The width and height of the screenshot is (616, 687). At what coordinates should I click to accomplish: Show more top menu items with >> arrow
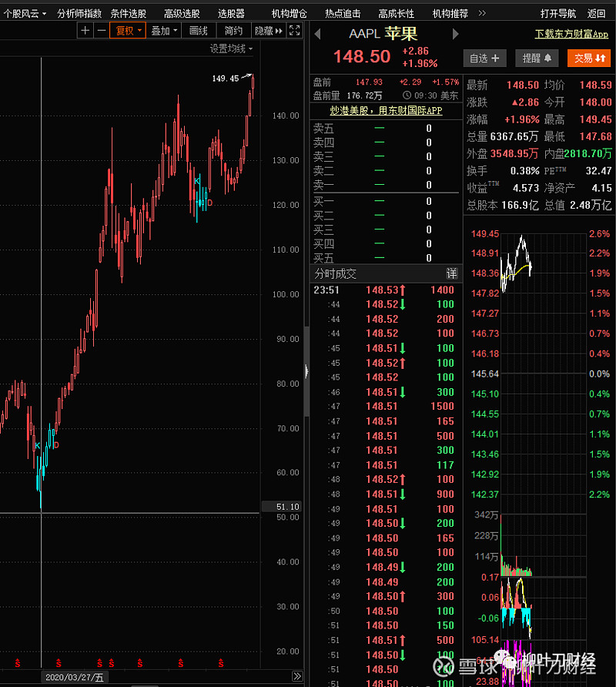[482, 13]
